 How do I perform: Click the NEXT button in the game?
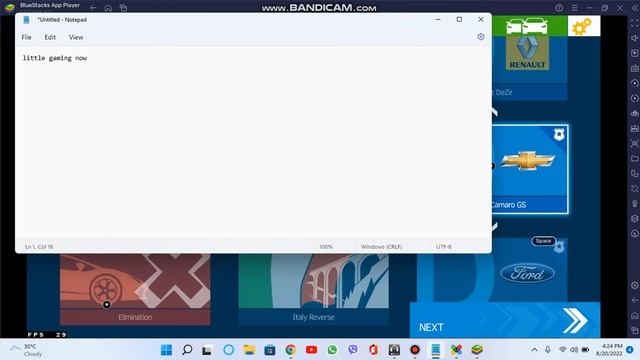pos(505,320)
